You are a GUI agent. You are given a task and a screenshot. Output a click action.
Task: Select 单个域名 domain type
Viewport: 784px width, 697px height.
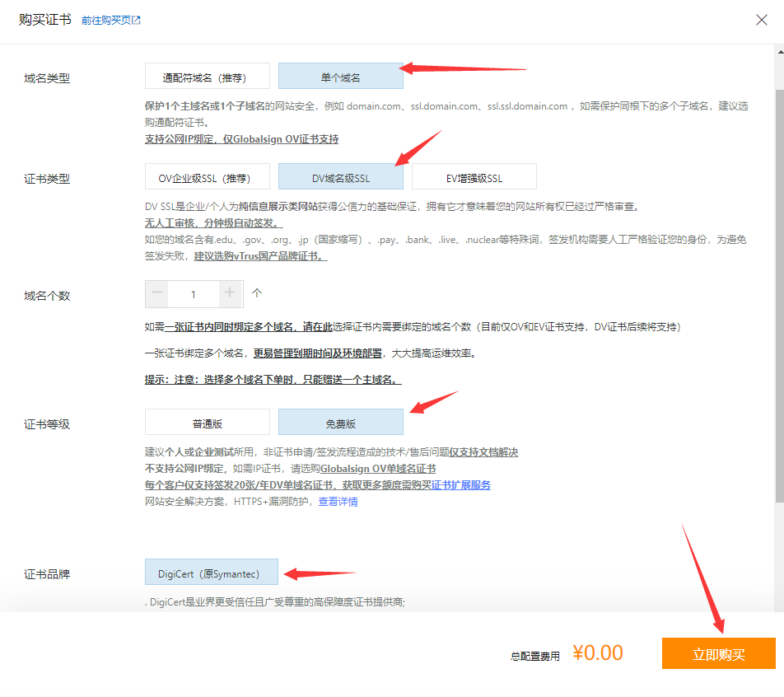(x=340, y=77)
